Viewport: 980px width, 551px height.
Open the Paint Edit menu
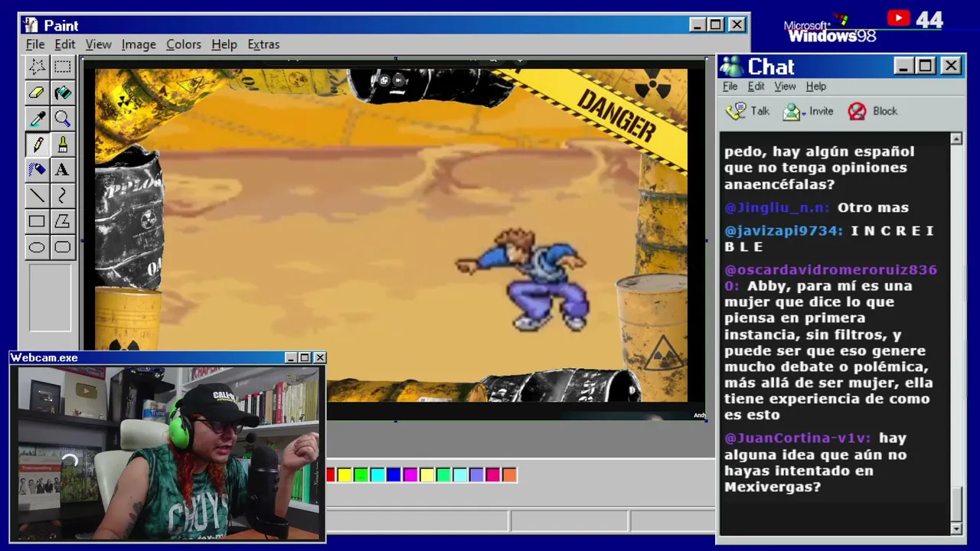pyautogui.click(x=65, y=44)
